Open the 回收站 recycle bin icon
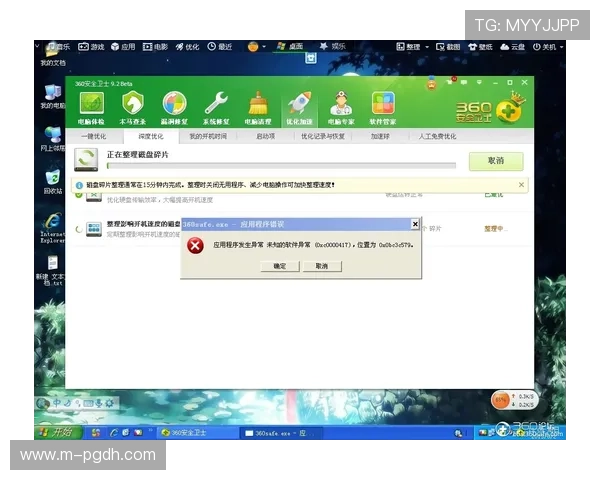The height and width of the screenshot is (480, 600). pyautogui.click(x=53, y=182)
